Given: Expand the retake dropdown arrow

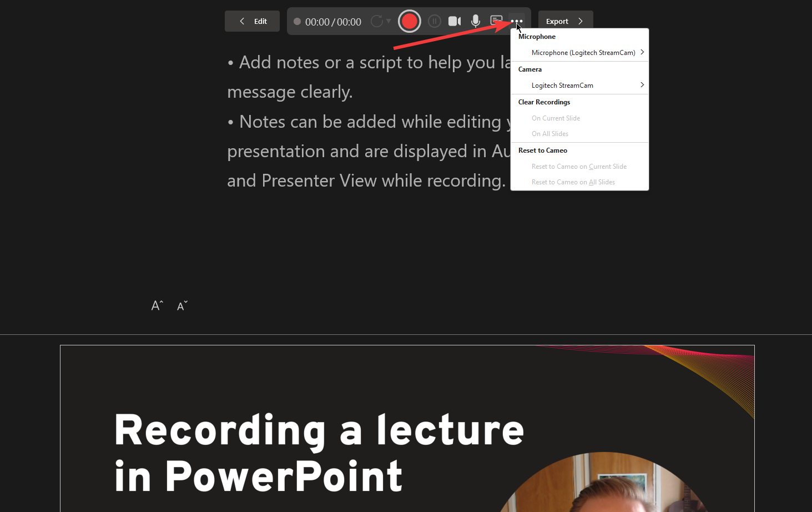Looking at the screenshot, I should (389, 21).
